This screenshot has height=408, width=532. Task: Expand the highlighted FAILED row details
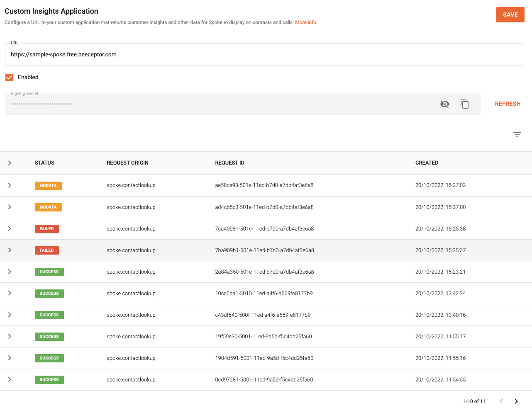[x=10, y=250]
